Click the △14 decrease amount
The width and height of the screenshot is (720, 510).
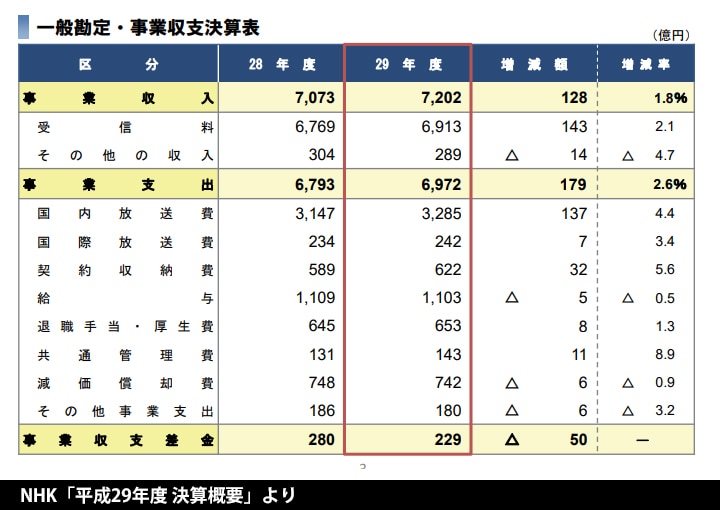(546, 155)
